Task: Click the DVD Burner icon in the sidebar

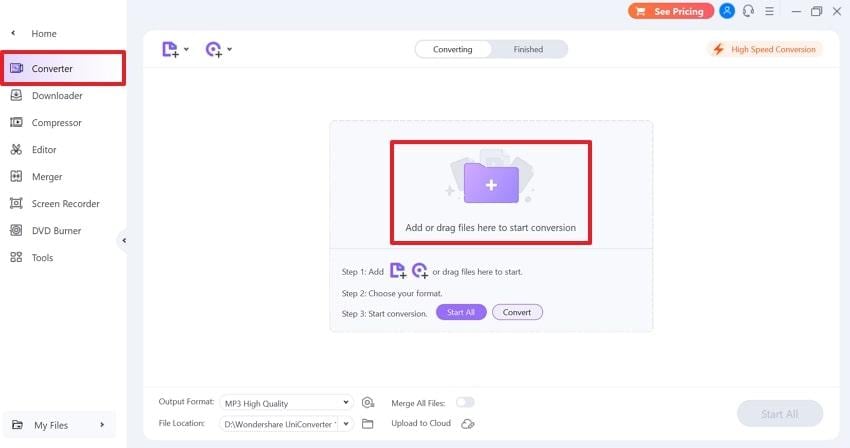Action: pos(16,231)
